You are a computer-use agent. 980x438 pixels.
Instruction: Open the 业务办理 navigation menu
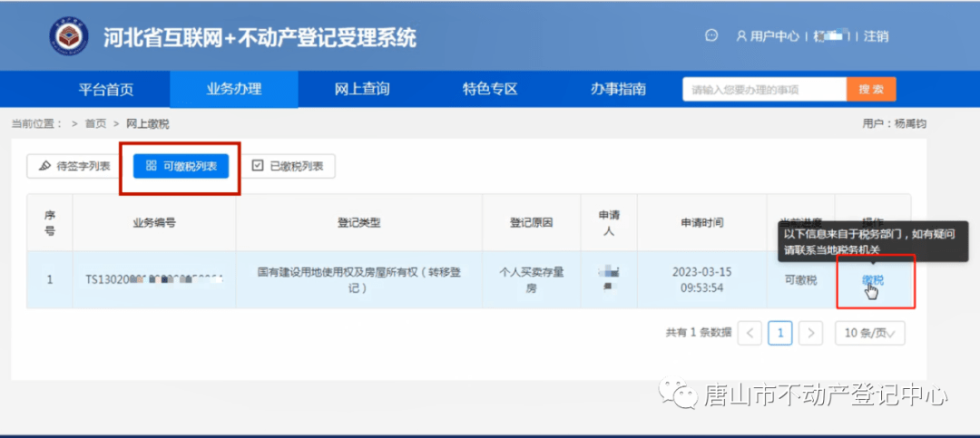coord(233,89)
